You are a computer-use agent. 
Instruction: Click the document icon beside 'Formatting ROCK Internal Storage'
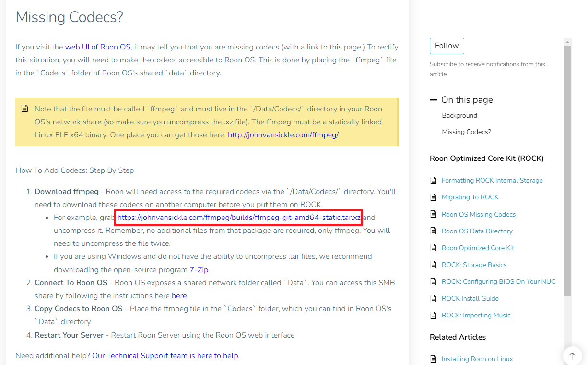click(x=433, y=181)
